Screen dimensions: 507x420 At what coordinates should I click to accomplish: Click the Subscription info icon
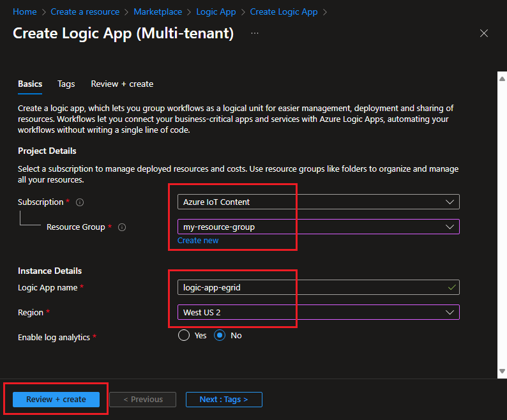coord(80,202)
